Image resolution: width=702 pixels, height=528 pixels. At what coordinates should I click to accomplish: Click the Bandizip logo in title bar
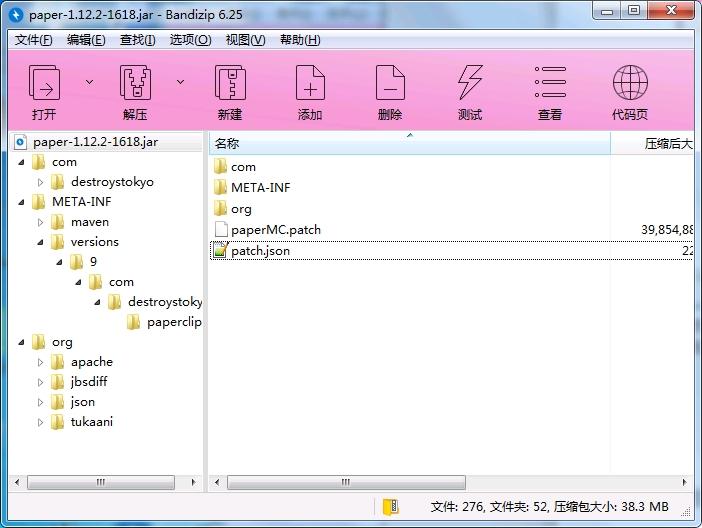point(16,15)
